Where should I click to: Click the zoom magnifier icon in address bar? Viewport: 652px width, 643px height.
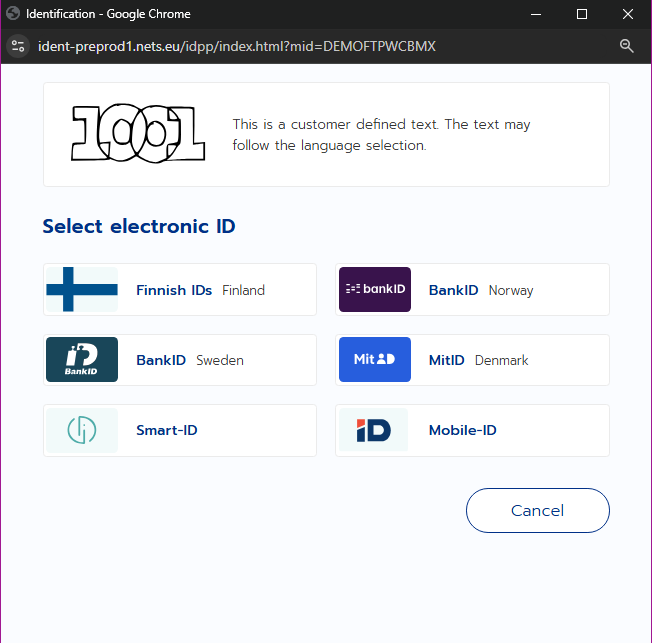(627, 46)
